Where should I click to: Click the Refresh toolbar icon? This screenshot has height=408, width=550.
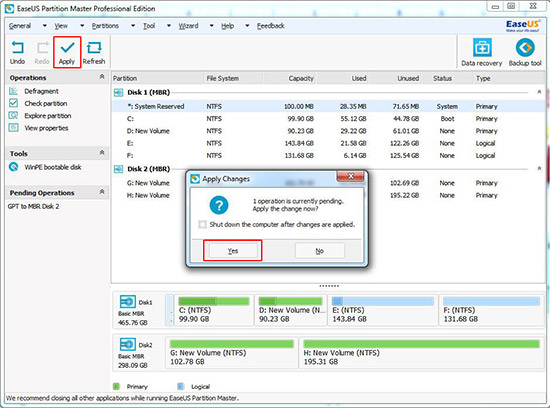tap(94, 48)
